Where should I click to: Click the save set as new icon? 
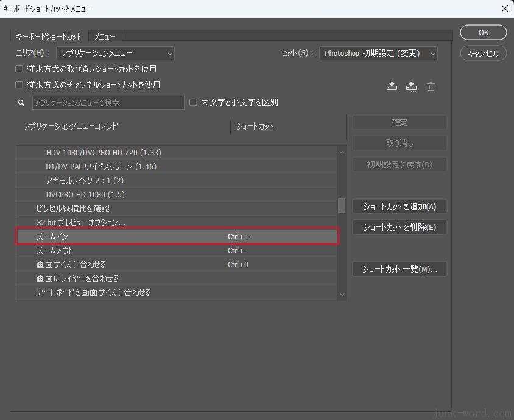(x=411, y=86)
